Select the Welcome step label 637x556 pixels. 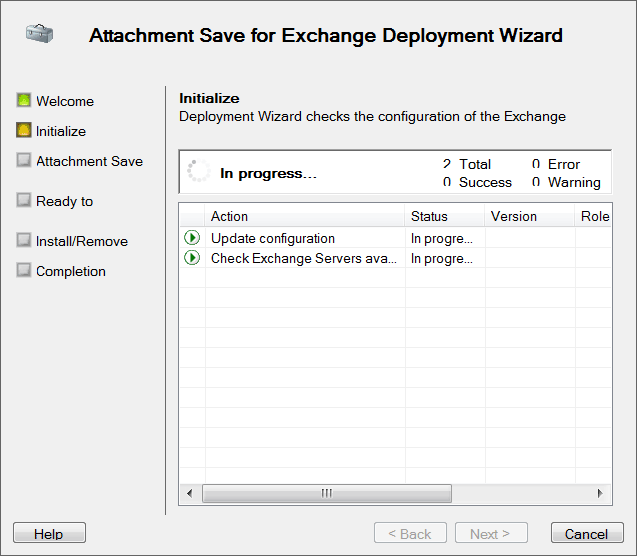[65, 101]
